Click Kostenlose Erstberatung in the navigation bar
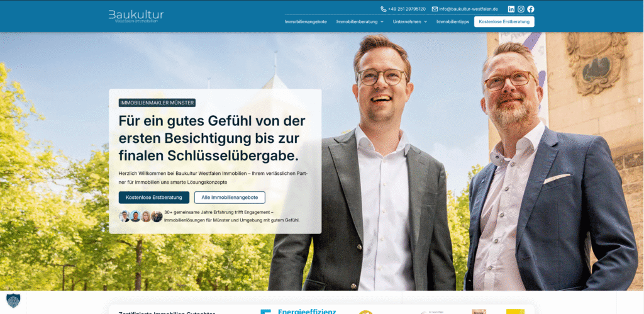Screen dimensions: 644x314 click(x=504, y=22)
